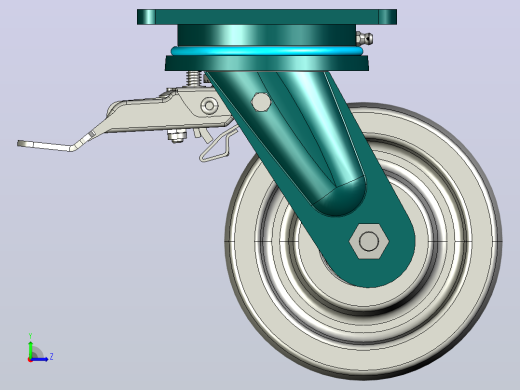Click the XYZ axis orientation triad
This screenshot has height=390, width=520.
coord(40,348)
